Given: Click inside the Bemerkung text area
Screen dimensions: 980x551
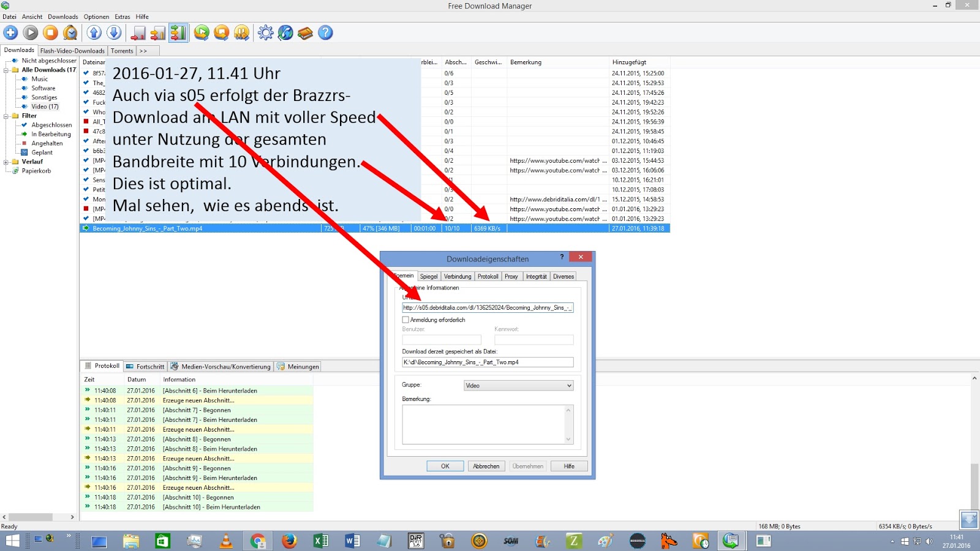Looking at the screenshot, I should [484, 424].
